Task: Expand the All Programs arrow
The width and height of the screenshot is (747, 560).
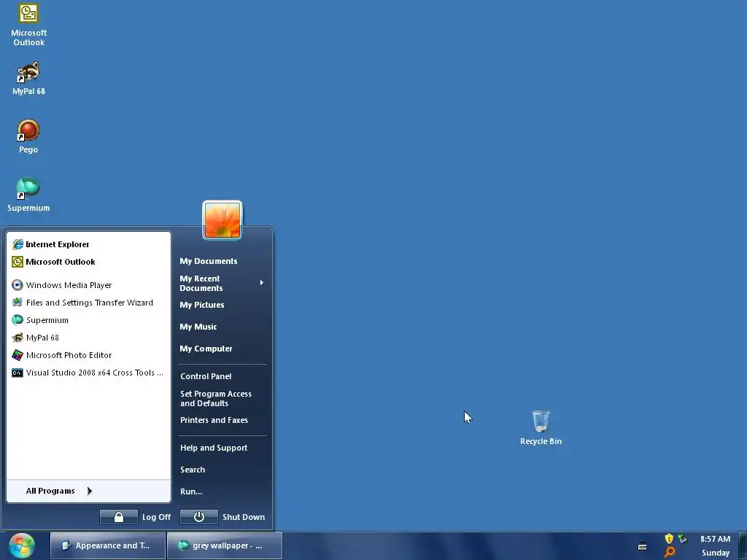Action: pyautogui.click(x=90, y=491)
